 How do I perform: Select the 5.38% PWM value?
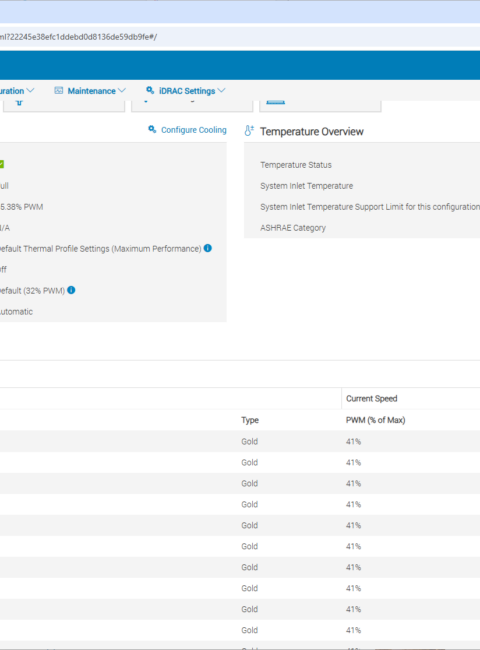coord(22,207)
